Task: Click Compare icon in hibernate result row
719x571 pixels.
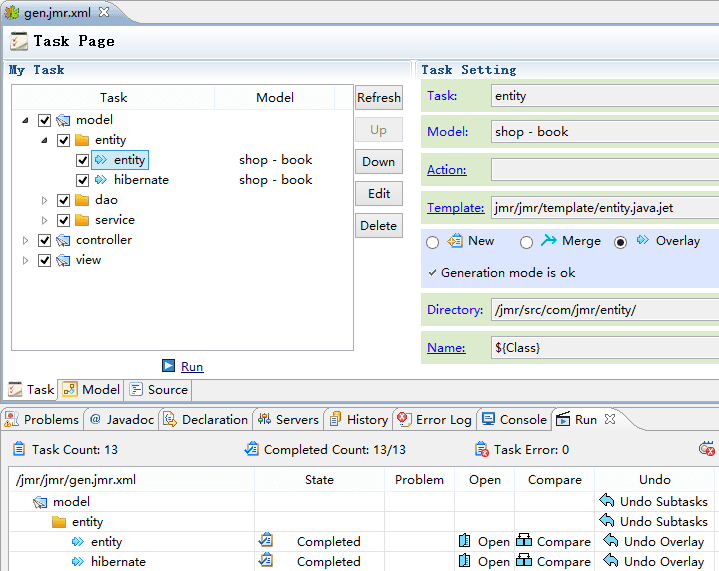Action: tap(524, 560)
